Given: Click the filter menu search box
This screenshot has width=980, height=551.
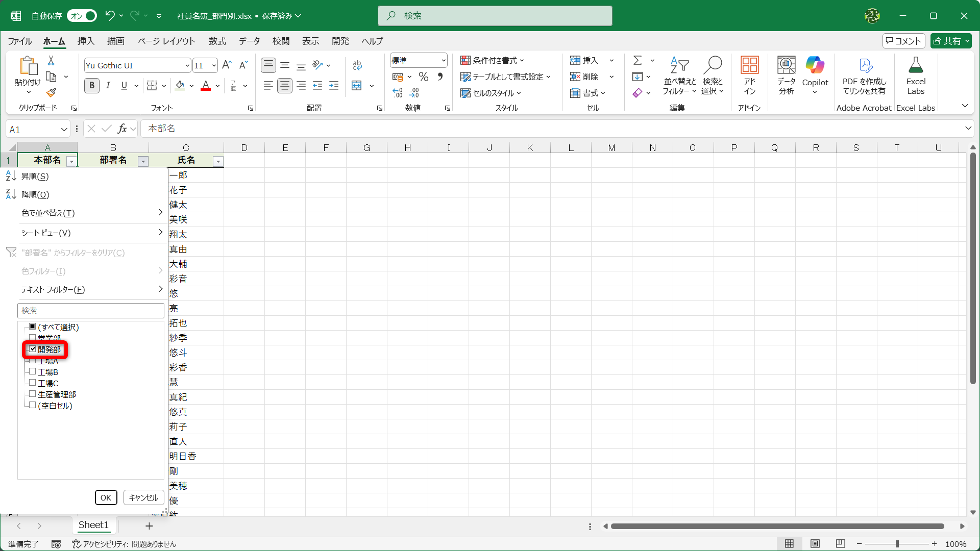Looking at the screenshot, I should tap(91, 310).
